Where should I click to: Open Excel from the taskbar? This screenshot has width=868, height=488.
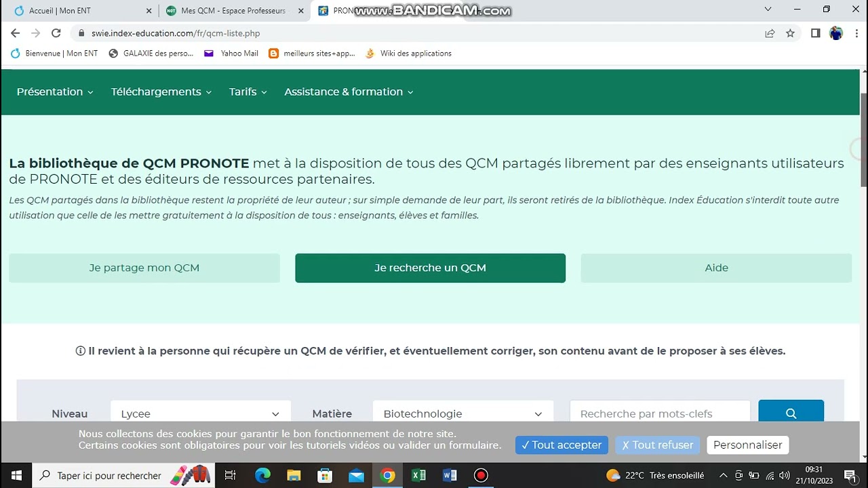click(x=418, y=475)
